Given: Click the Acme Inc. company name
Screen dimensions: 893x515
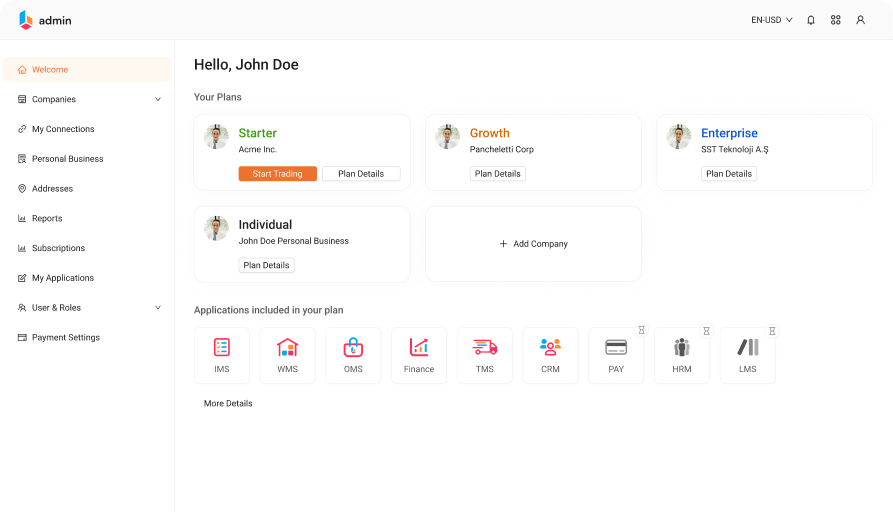Looking at the screenshot, I should (x=257, y=149).
